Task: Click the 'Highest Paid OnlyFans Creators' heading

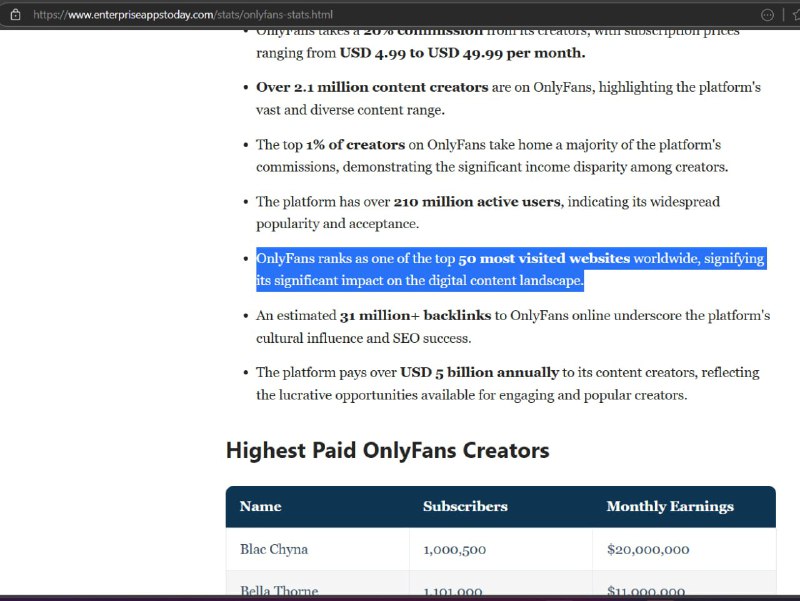Action: click(x=388, y=450)
